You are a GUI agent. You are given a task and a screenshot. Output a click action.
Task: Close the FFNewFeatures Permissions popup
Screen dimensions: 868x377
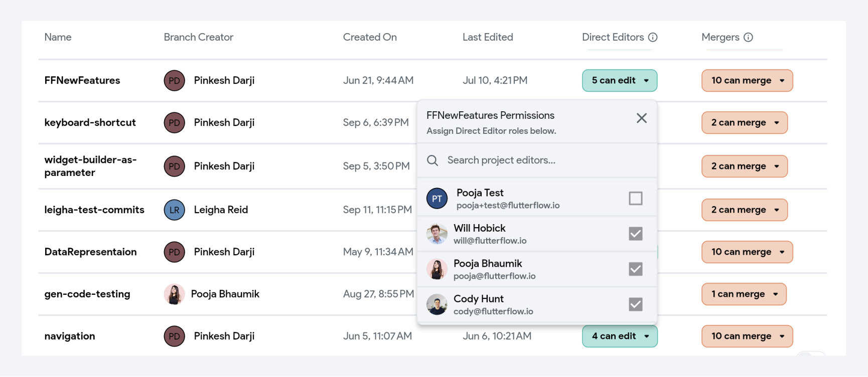(x=642, y=118)
